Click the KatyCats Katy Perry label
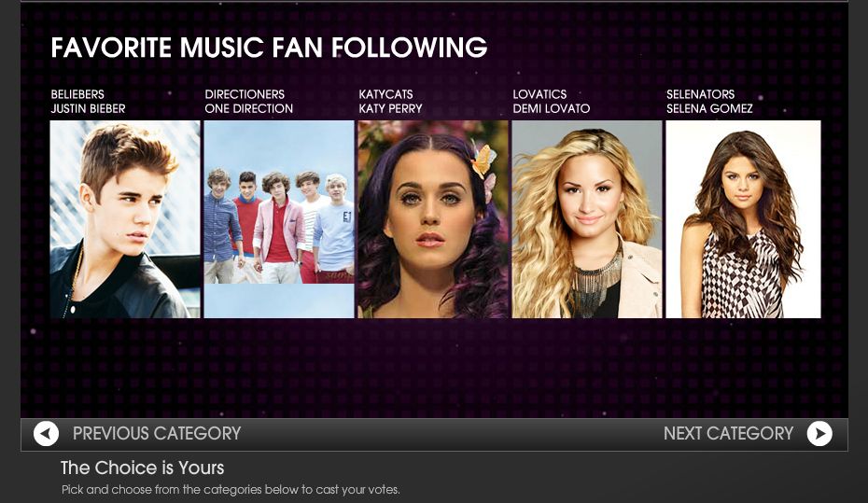 pos(390,102)
